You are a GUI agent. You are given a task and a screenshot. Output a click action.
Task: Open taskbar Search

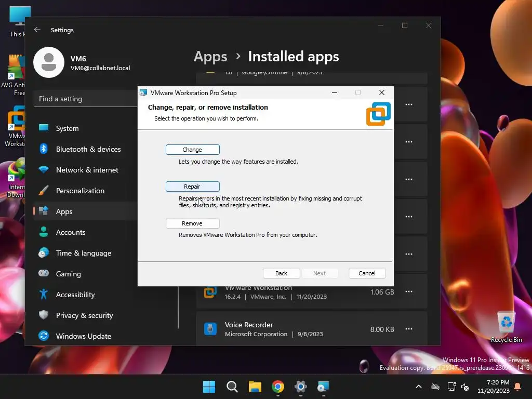[x=232, y=387]
